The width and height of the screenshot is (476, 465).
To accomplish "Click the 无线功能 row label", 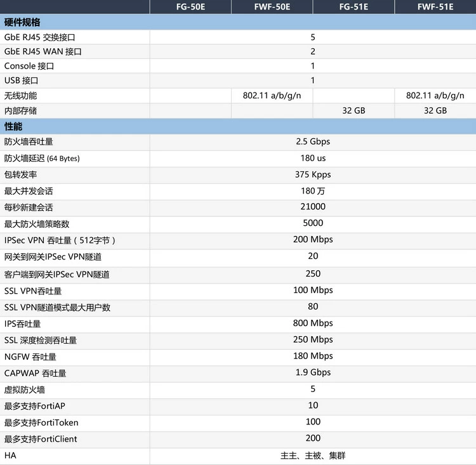I will tap(20, 96).
